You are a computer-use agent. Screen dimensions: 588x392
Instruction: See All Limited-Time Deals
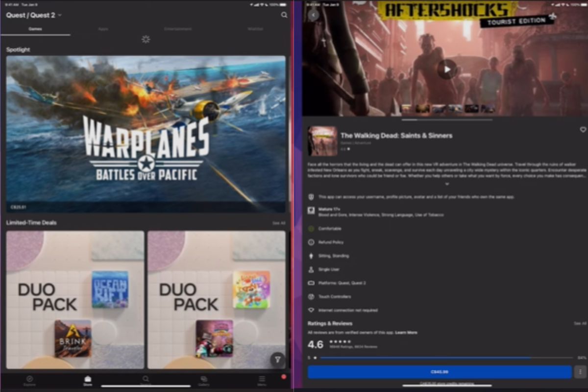tap(278, 223)
